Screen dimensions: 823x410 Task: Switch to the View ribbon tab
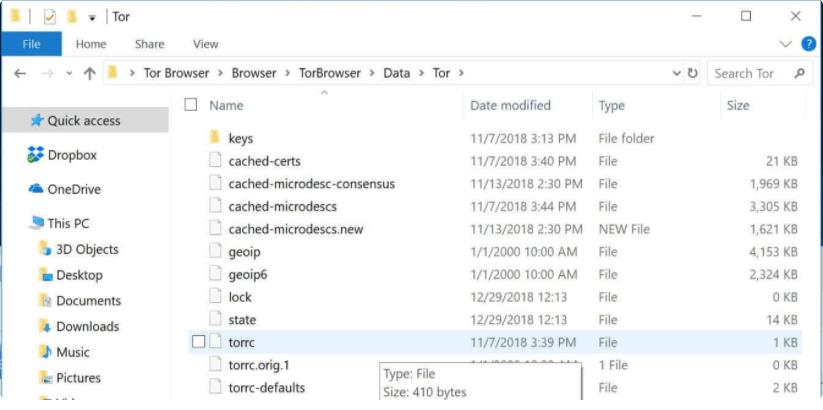205,44
